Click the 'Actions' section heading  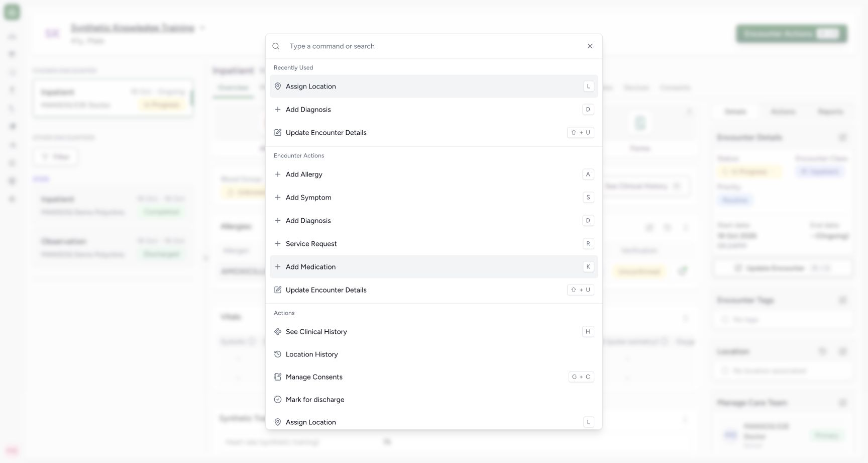284,313
